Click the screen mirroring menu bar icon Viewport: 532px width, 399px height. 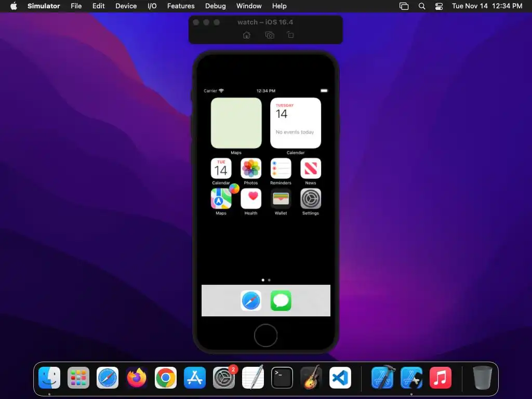point(404,6)
